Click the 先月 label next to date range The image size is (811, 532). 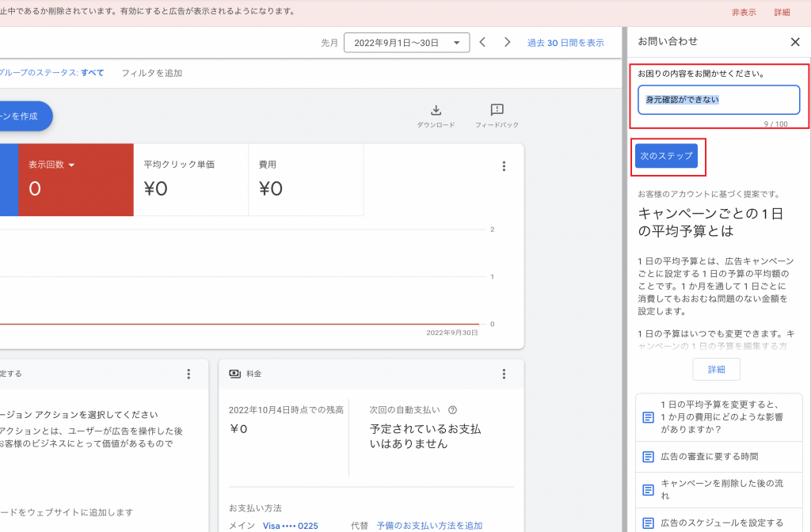pos(329,43)
